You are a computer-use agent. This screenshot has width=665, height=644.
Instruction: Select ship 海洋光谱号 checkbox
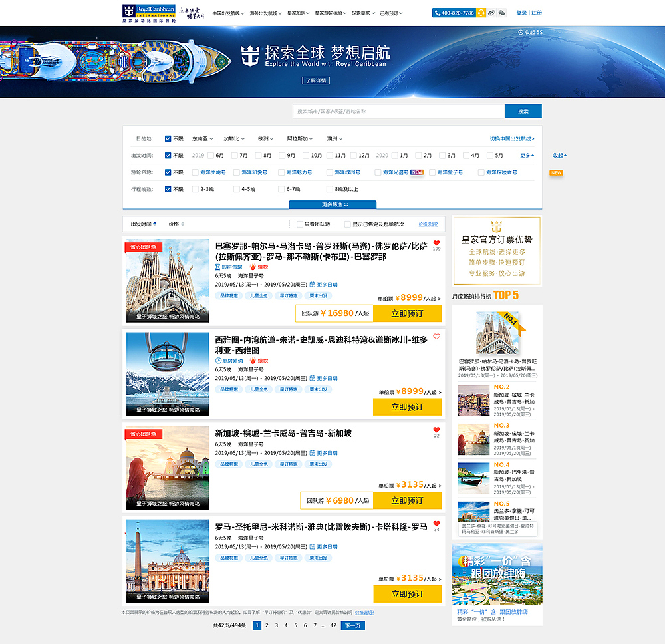(378, 172)
